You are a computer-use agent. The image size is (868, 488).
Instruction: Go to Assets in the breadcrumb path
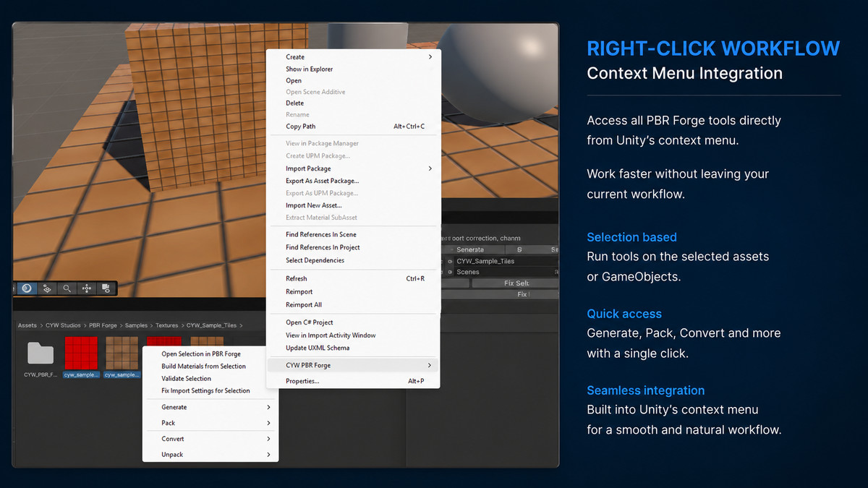click(27, 325)
